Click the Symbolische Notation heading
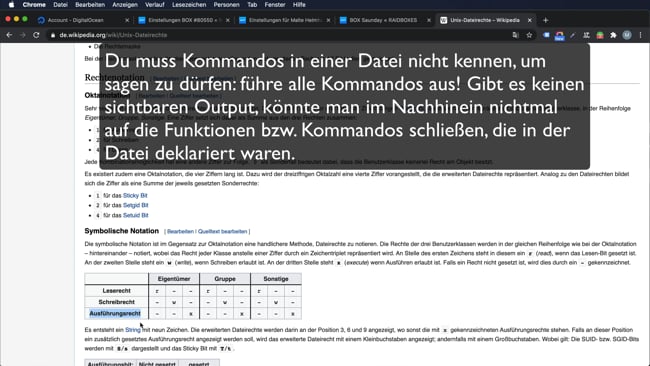 point(121,231)
